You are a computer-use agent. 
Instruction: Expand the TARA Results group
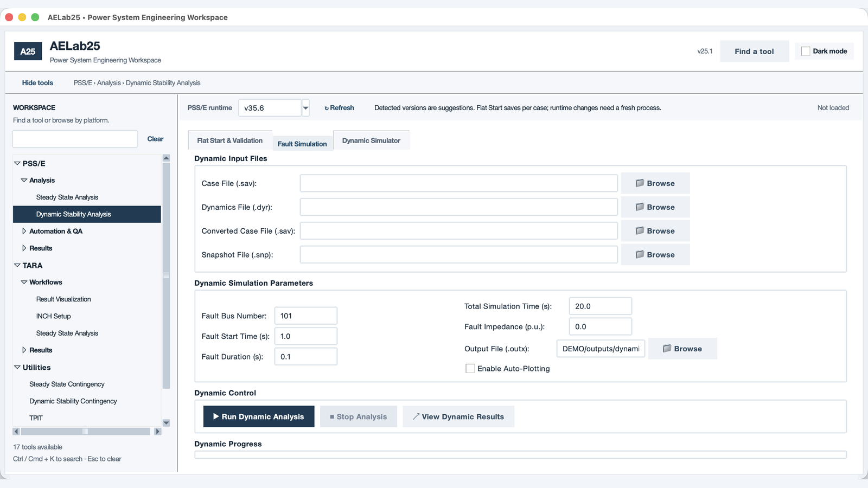coord(24,350)
